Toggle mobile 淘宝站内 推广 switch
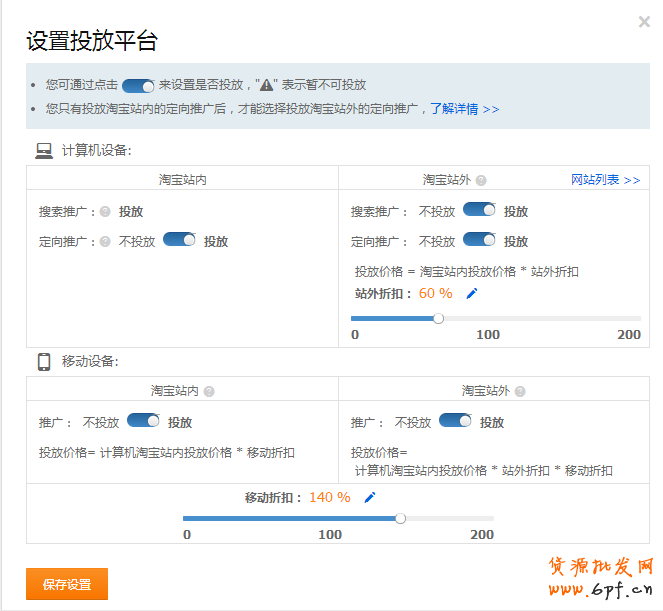Viewport: 663px width, 611px height. pos(143,421)
